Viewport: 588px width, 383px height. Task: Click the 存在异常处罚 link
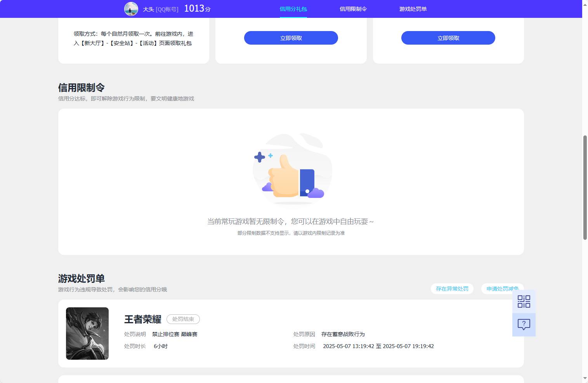[452, 289]
